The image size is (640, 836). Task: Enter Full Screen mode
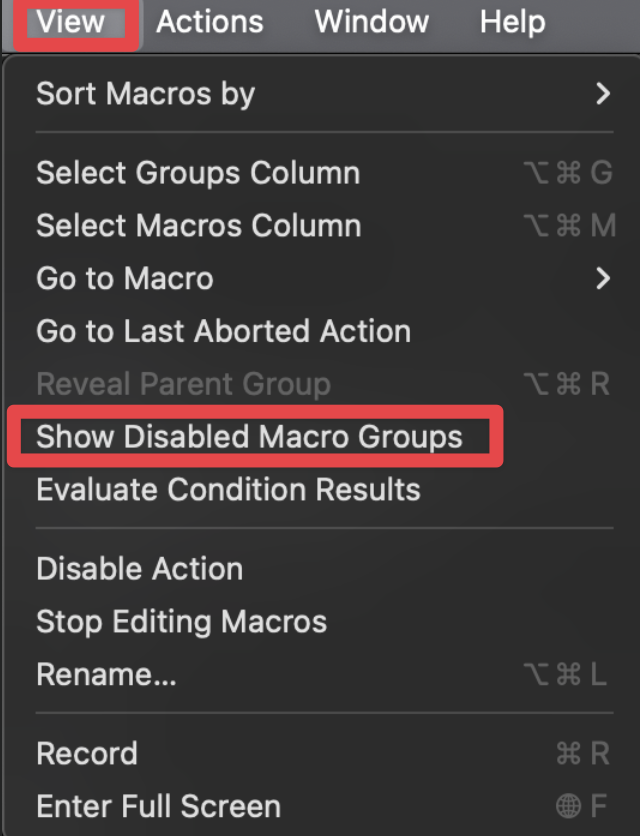(x=158, y=806)
